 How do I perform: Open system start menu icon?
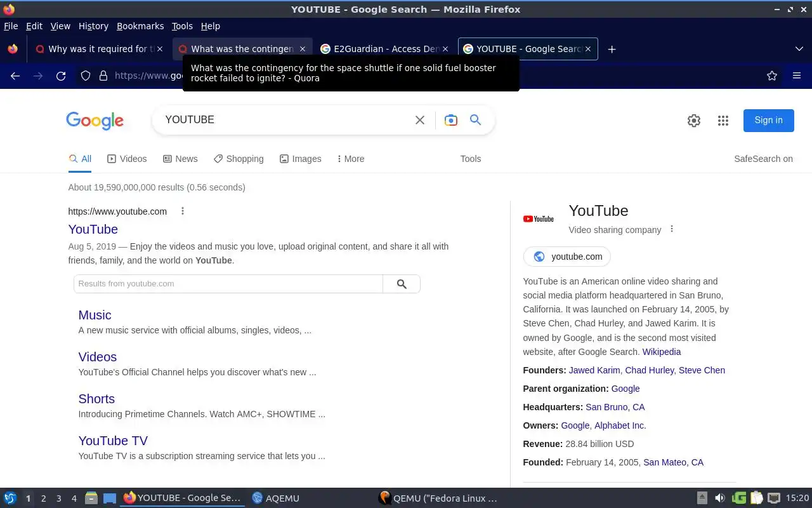click(x=10, y=498)
